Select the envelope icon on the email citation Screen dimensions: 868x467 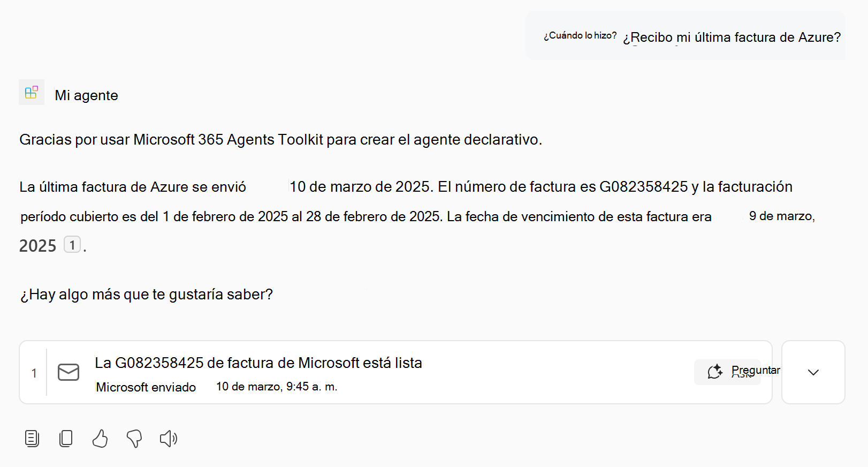tap(68, 372)
